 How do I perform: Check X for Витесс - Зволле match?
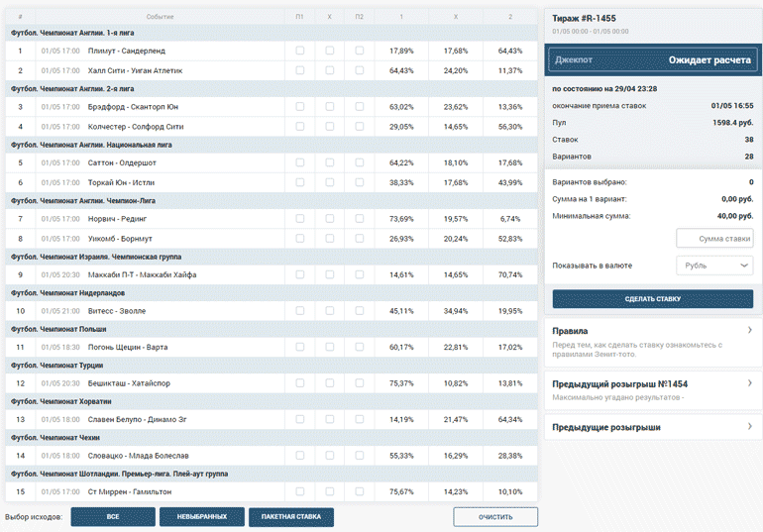coord(330,310)
